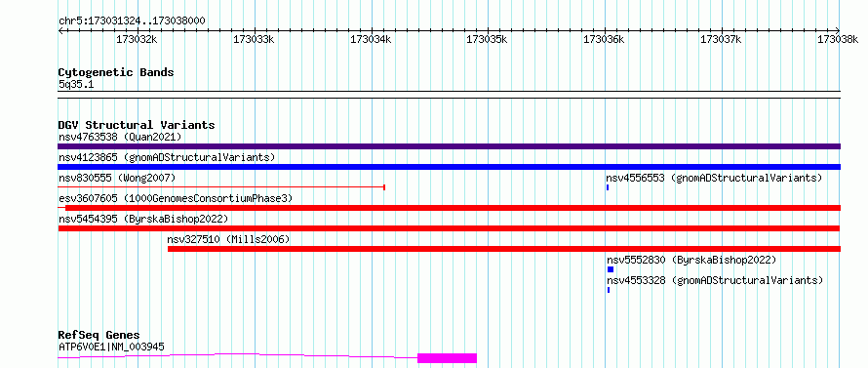
Task: Open esv3607605 (1000GenomesConsortiumPhase3) label
Action: tap(176, 198)
